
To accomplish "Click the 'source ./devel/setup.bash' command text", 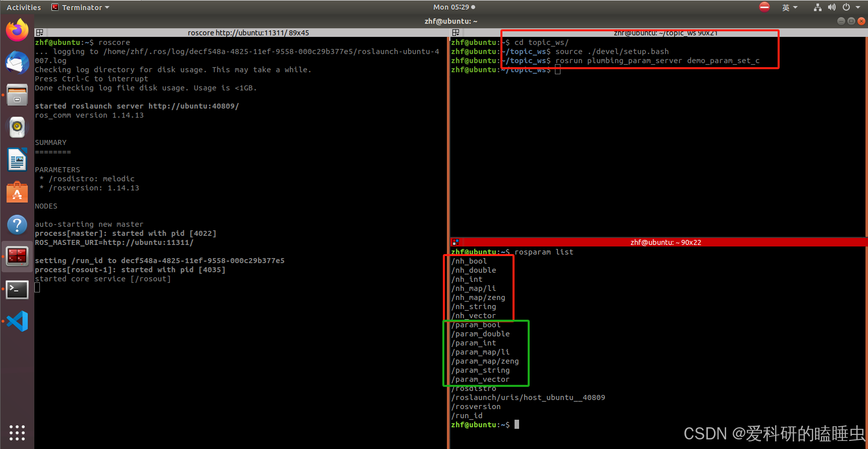I will [612, 52].
